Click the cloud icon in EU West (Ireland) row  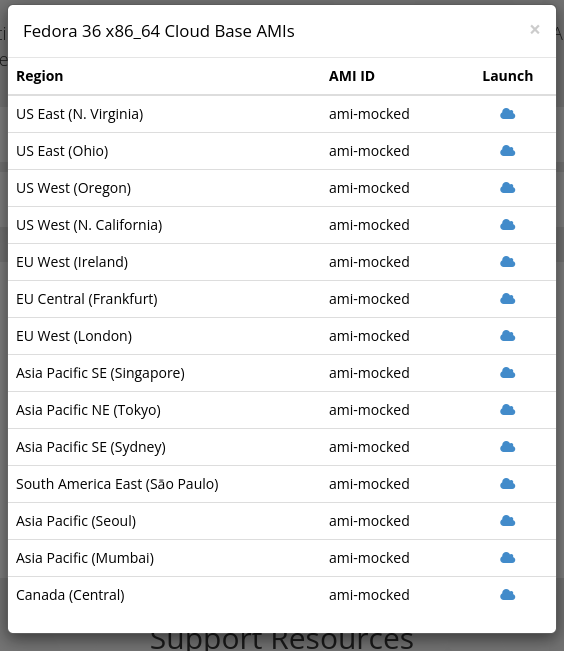(x=508, y=262)
